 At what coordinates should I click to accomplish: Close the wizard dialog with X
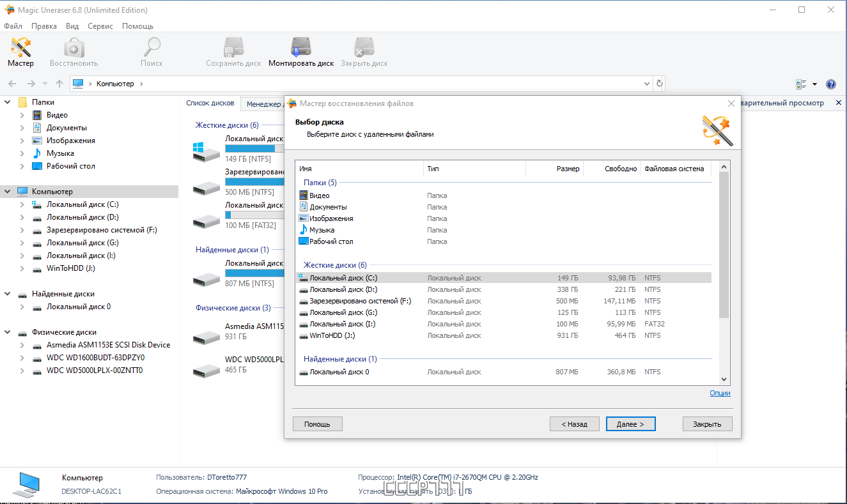[x=731, y=103]
